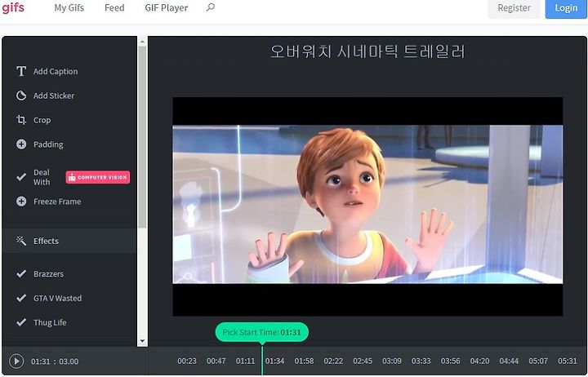Click the Add Sticker icon
Image resolution: width=588 pixels, height=377 pixels.
(21, 95)
